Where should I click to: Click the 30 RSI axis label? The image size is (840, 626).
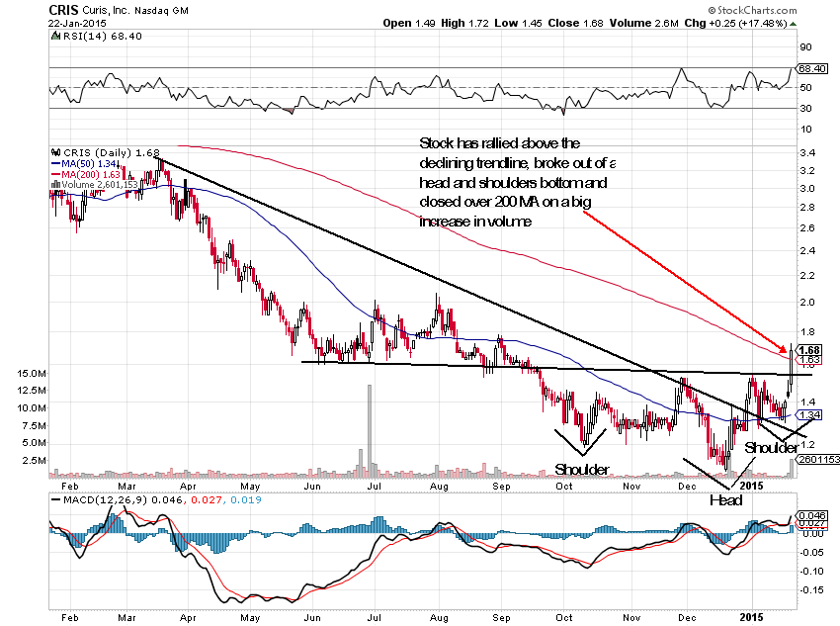[x=805, y=108]
